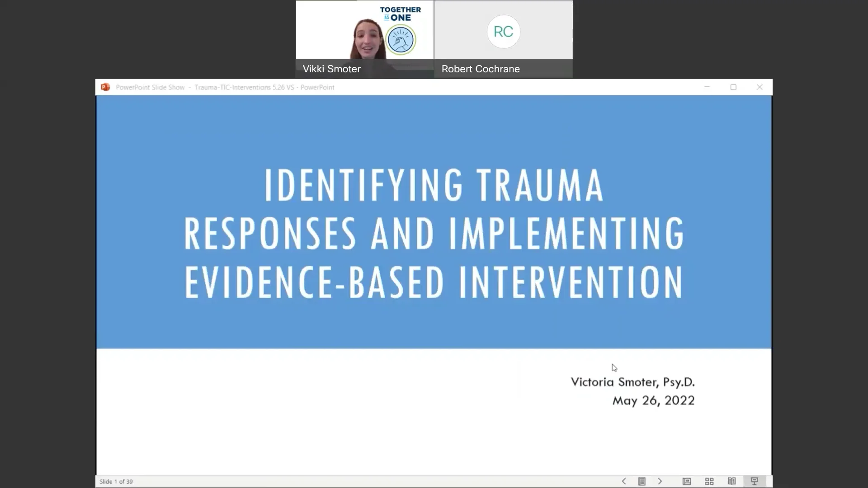Click the PowerPoint icon in the title bar
868x488 pixels.
point(105,87)
